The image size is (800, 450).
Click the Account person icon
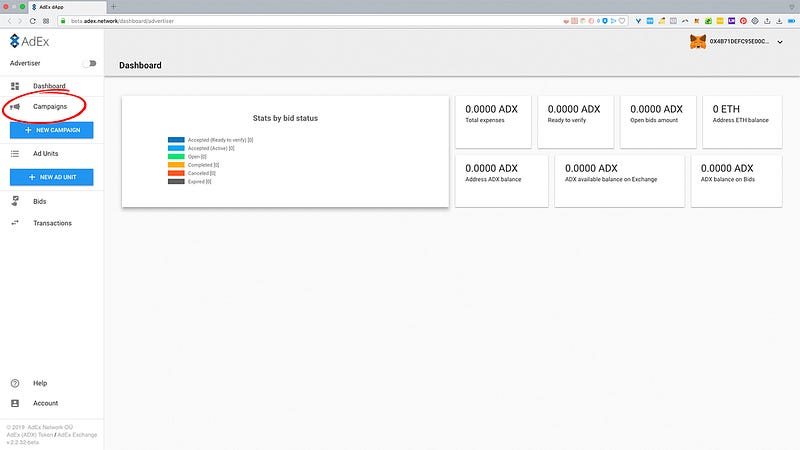[x=15, y=403]
